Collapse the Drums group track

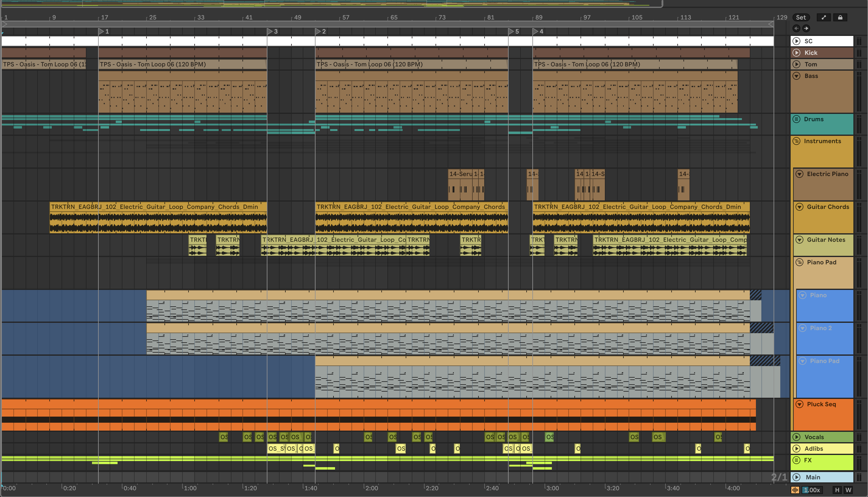[x=796, y=119]
